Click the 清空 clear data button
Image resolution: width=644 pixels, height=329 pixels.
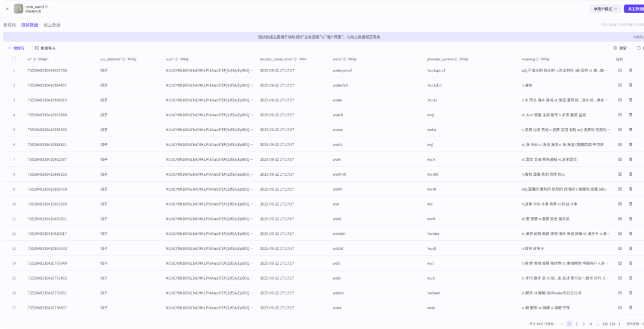point(620,48)
